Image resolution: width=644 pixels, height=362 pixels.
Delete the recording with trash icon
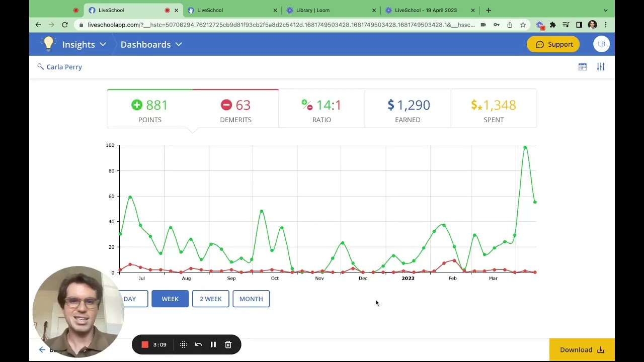(x=228, y=344)
